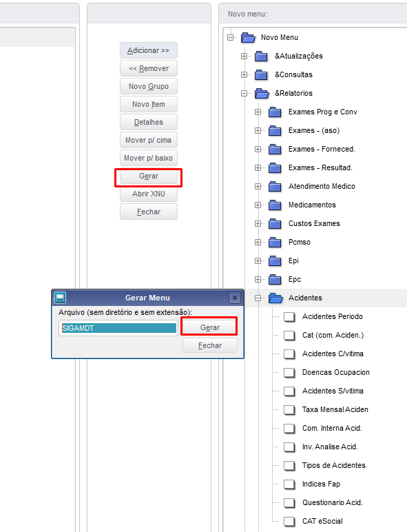Click the Tipos de Acidentes item icon
Viewport: 407px width, 532px height.
[289, 466]
